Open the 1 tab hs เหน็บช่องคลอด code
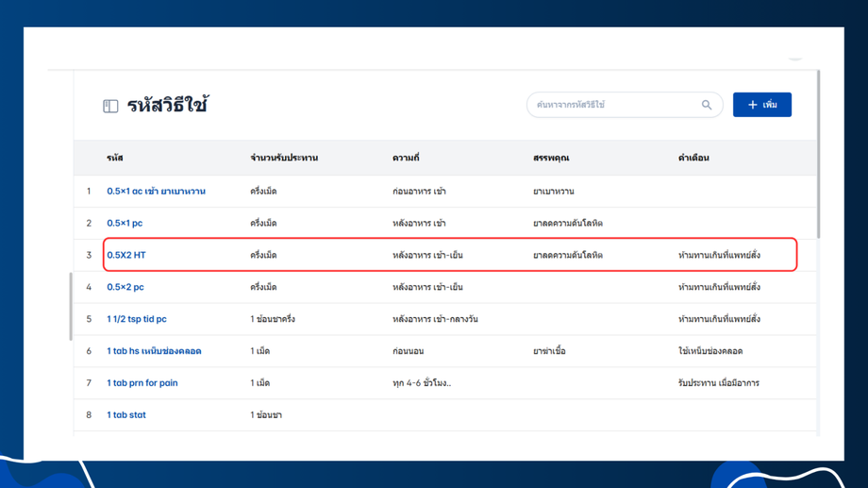This screenshot has width=868, height=488. point(154,351)
